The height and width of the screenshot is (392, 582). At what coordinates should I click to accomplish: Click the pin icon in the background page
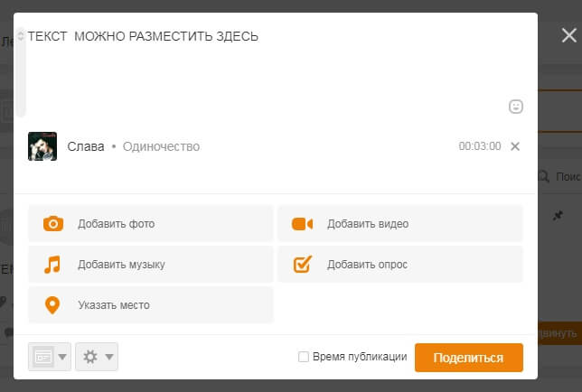click(558, 216)
